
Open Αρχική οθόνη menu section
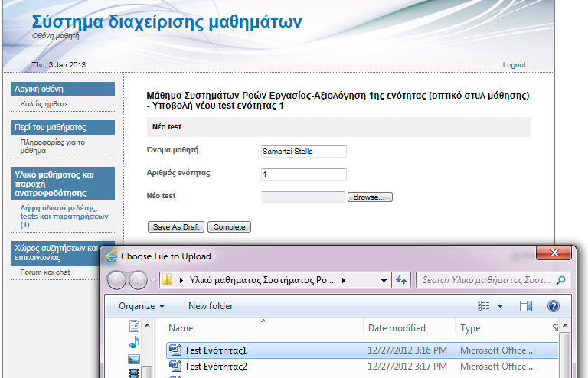click(63, 90)
